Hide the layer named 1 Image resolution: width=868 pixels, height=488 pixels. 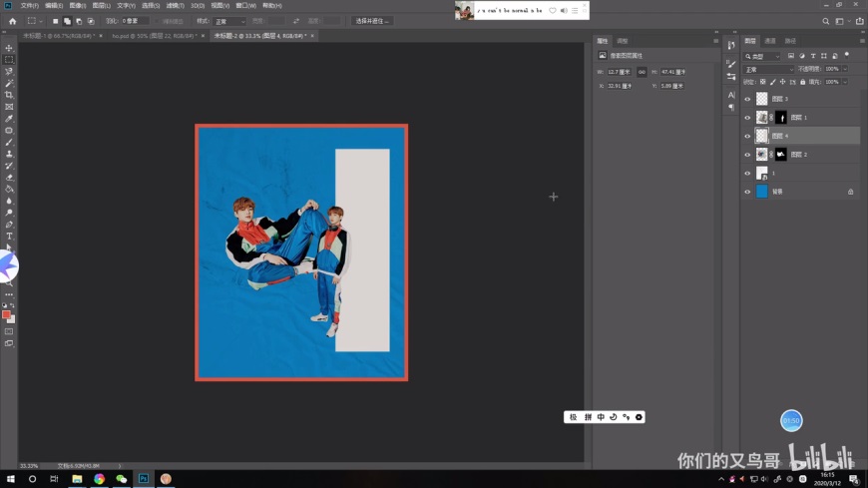747,173
